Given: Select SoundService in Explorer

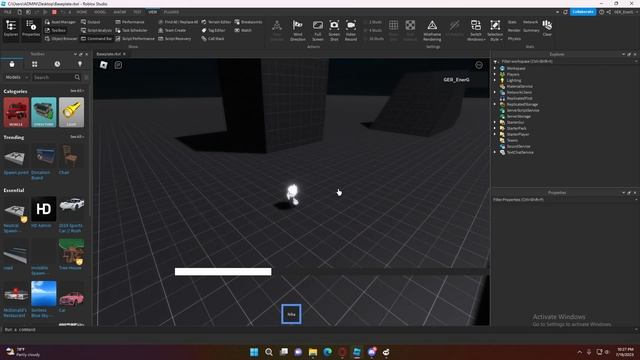Looking at the screenshot, I should coord(518,146).
